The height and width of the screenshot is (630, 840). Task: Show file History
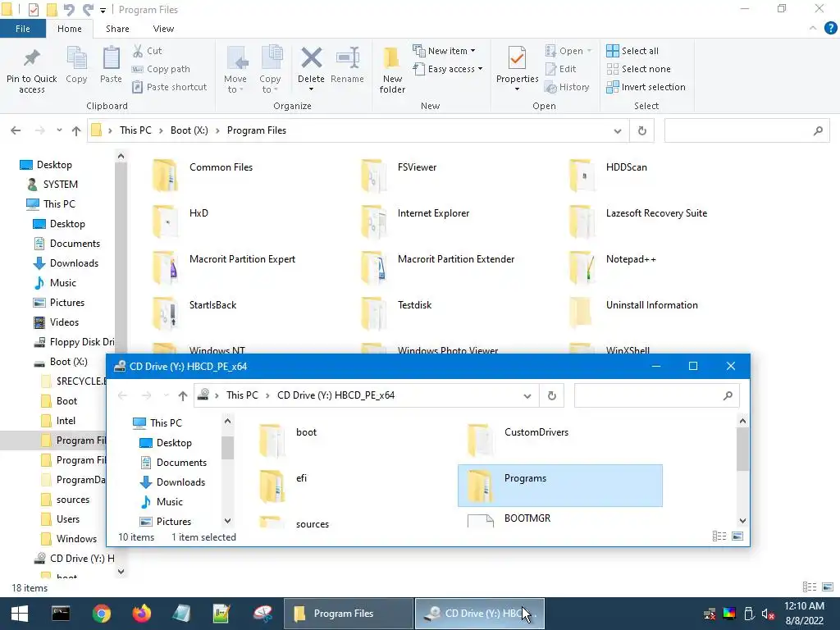(x=567, y=87)
